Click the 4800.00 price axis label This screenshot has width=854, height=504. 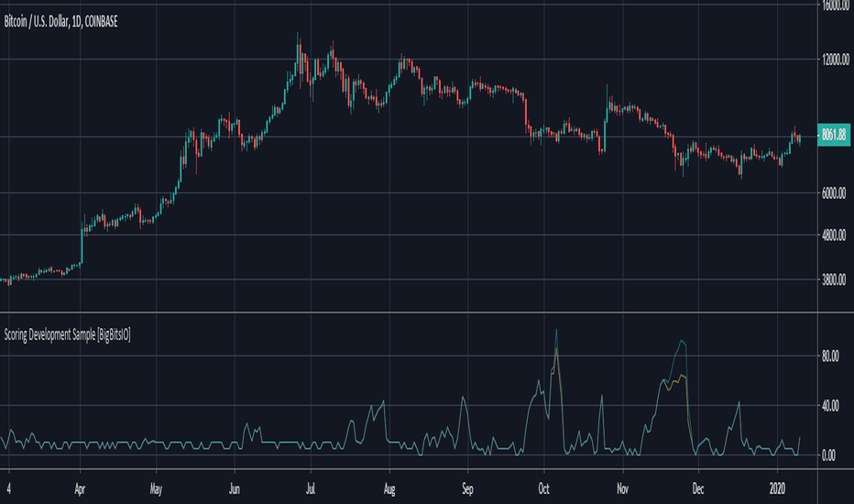(834, 236)
